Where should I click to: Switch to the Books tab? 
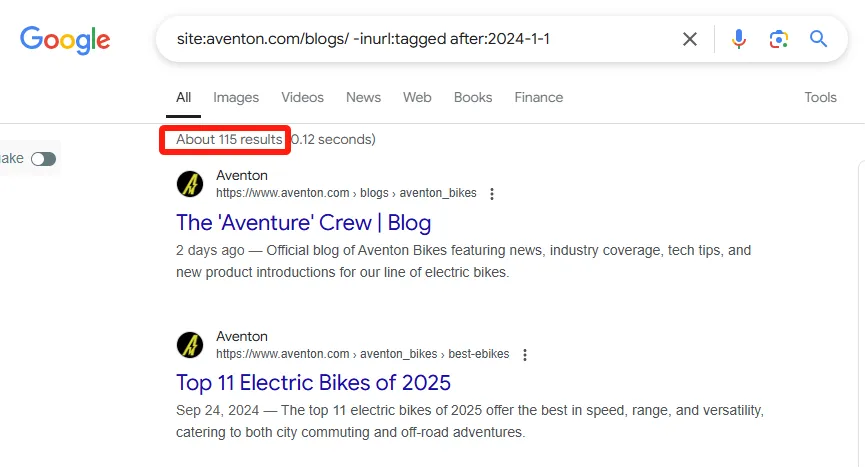(473, 98)
